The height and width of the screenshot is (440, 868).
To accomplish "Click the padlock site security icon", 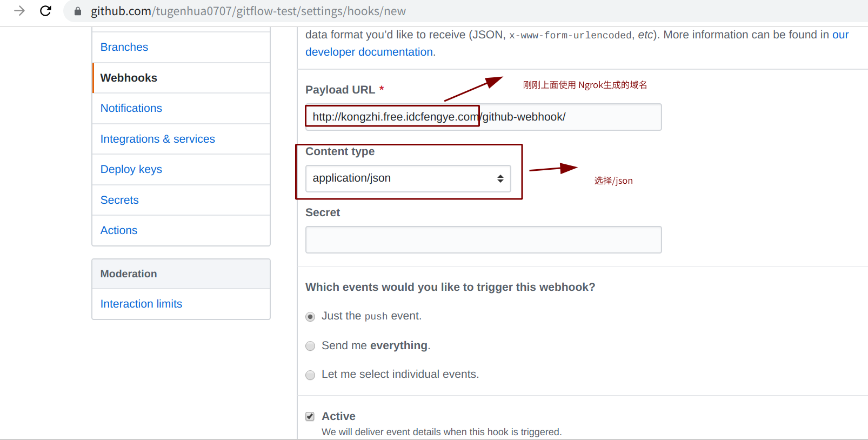I will (78, 11).
